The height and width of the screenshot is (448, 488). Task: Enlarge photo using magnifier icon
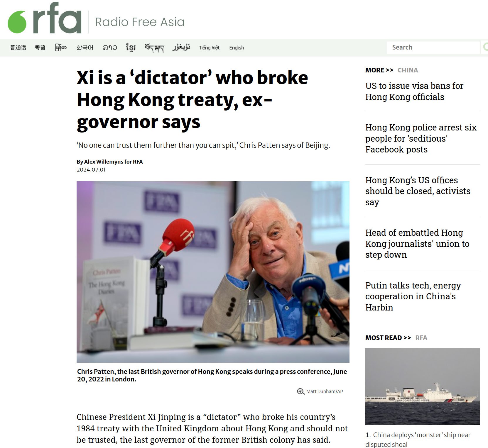tap(301, 391)
